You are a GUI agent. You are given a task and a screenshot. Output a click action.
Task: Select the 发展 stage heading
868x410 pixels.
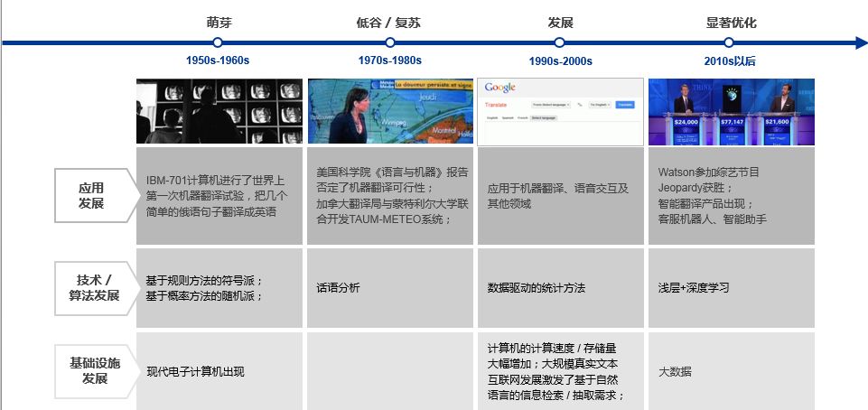pos(560,23)
